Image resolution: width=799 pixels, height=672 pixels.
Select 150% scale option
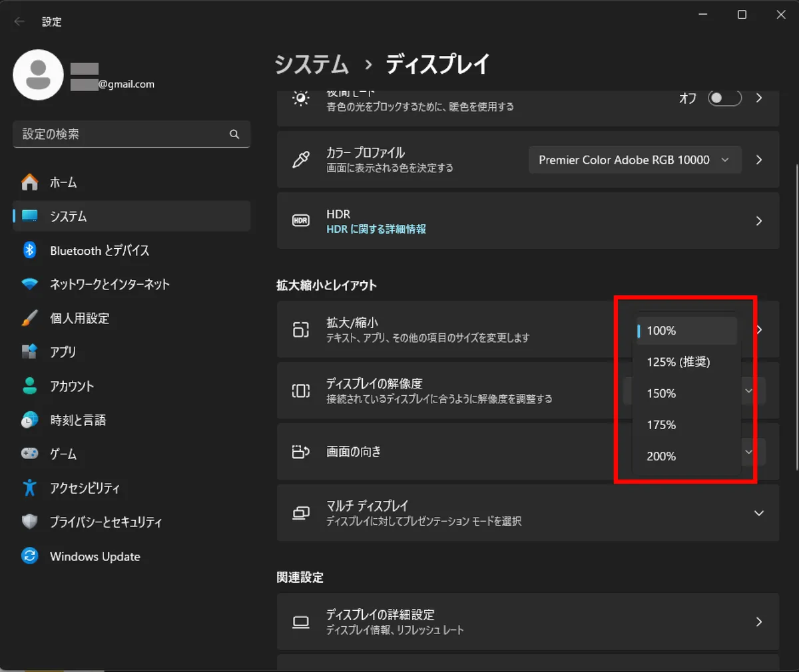click(x=686, y=393)
